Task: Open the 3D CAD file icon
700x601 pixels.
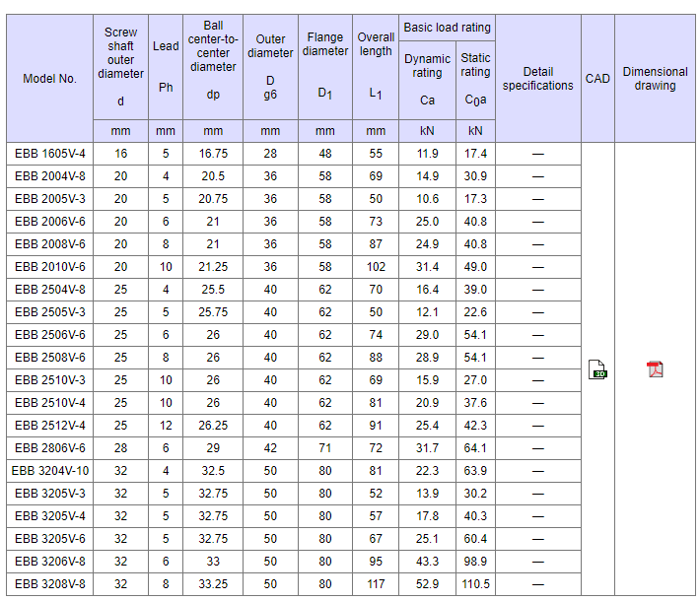Action: (x=597, y=369)
